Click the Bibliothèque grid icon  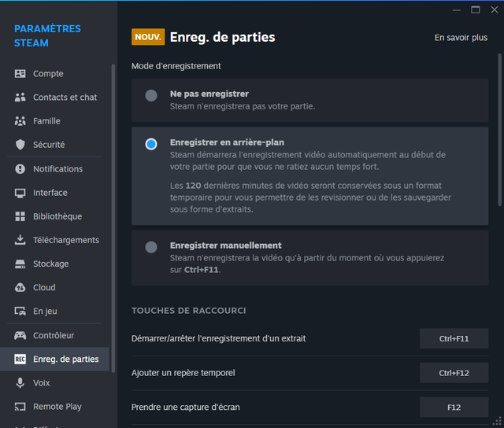point(20,216)
